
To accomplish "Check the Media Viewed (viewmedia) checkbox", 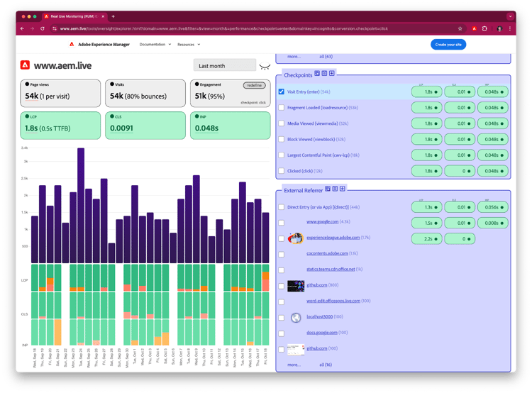I will pos(282,123).
